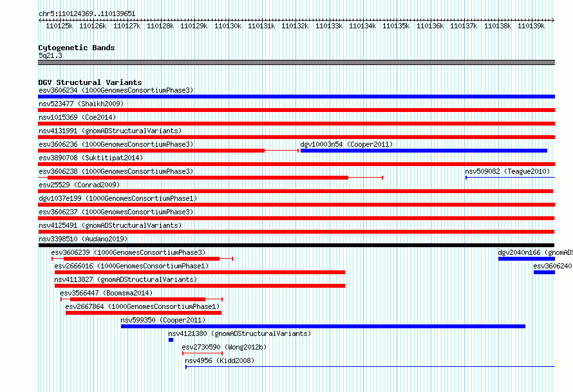Click the esv3606236 thick red bar

151,151
